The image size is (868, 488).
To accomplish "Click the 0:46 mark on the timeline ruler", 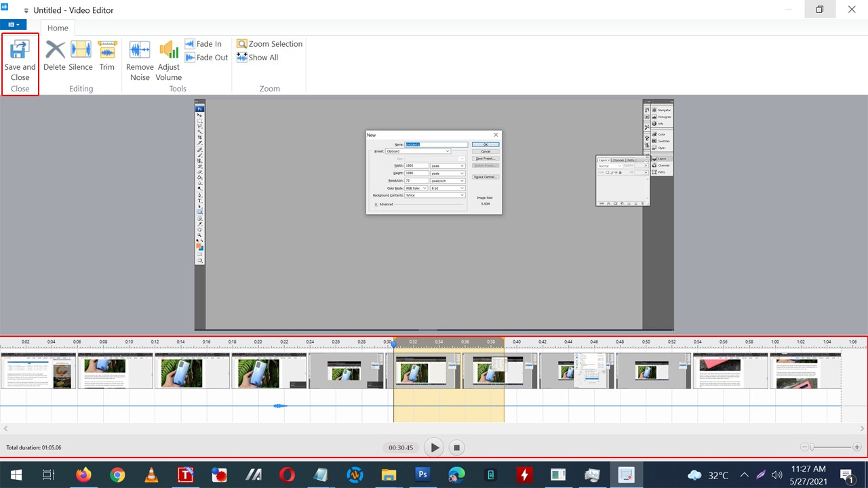I will [594, 342].
